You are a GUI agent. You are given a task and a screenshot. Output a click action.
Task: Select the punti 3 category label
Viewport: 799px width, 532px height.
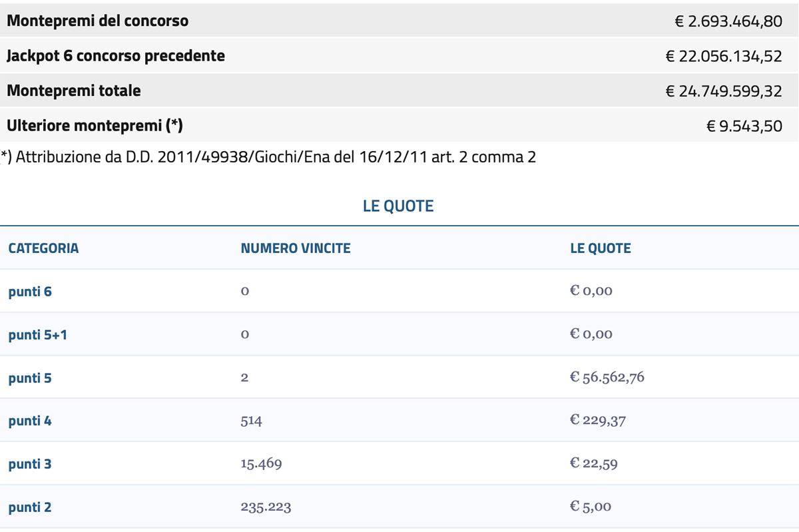[30, 464]
